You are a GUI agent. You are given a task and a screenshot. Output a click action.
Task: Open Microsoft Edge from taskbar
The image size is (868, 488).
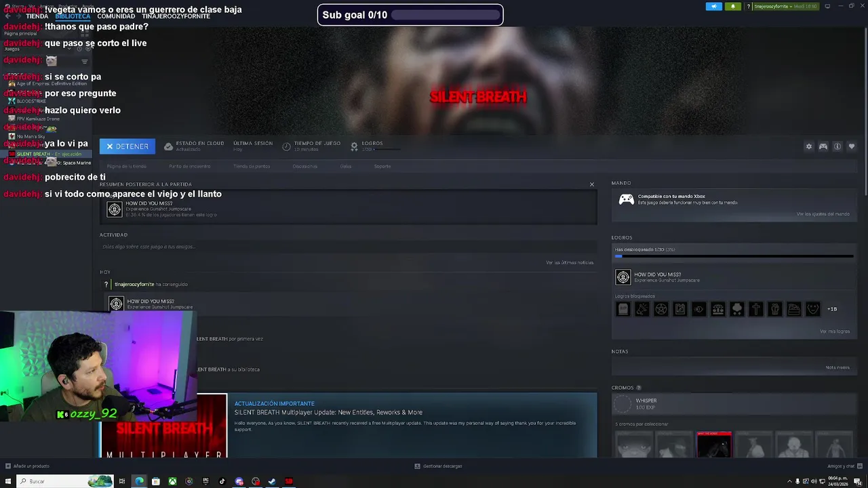pos(139,481)
